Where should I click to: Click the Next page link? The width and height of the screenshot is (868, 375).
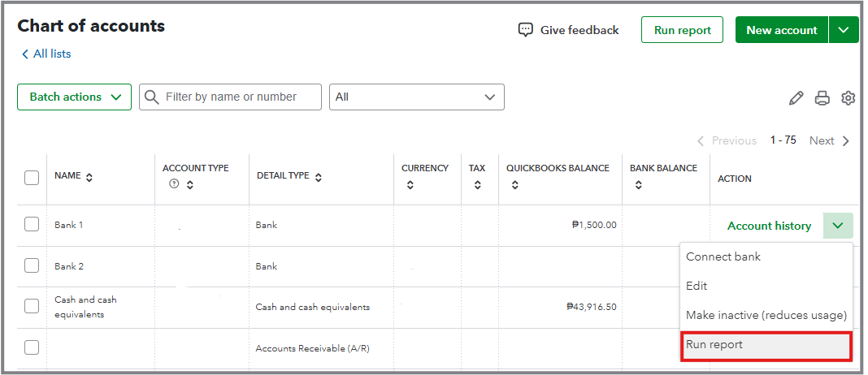click(829, 140)
